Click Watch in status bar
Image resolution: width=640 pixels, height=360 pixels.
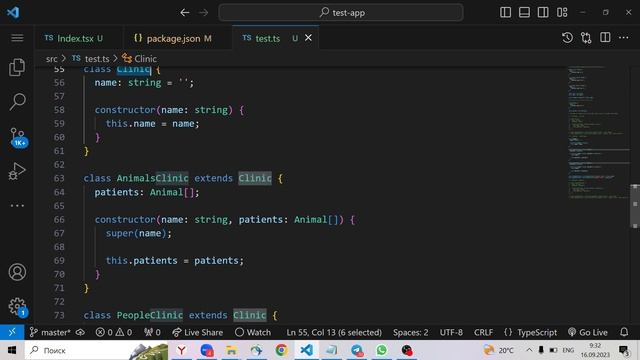pos(253,332)
